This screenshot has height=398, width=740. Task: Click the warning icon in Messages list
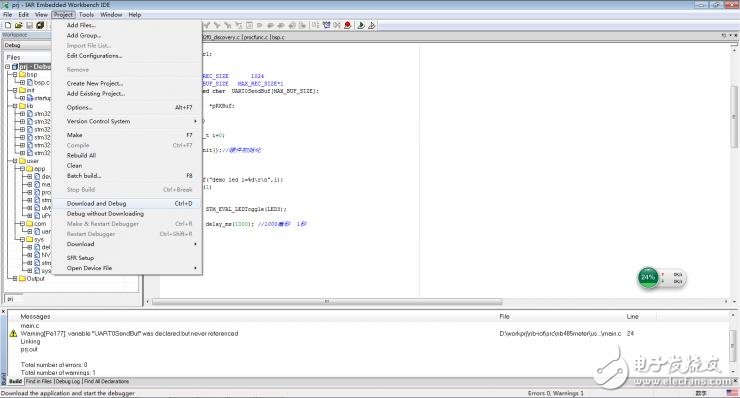(x=13, y=333)
